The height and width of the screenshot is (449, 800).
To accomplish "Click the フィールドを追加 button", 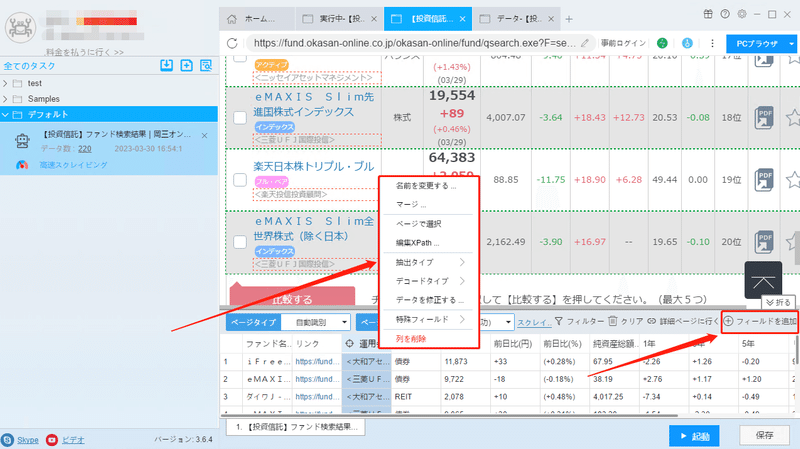I will point(760,321).
